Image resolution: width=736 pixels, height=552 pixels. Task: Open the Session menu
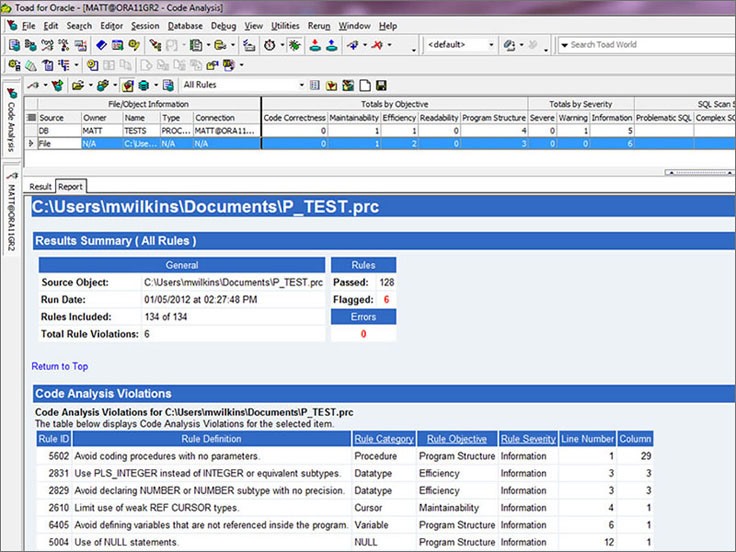(x=145, y=26)
